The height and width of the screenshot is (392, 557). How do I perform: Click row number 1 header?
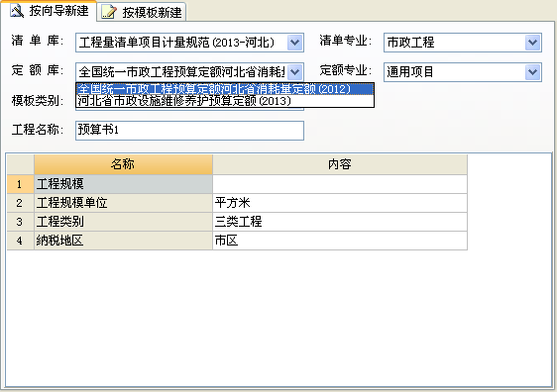click(20, 184)
